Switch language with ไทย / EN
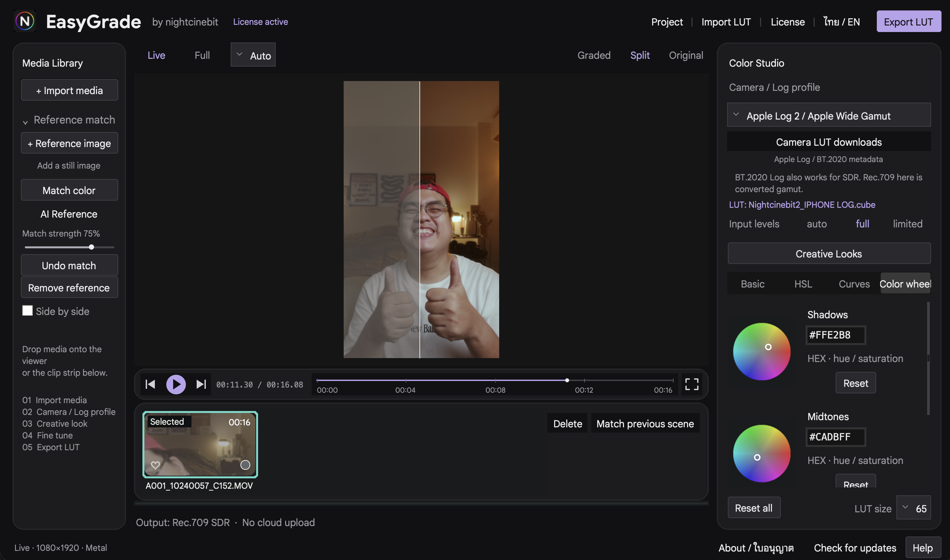The height and width of the screenshot is (560, 950). point(841,22)
